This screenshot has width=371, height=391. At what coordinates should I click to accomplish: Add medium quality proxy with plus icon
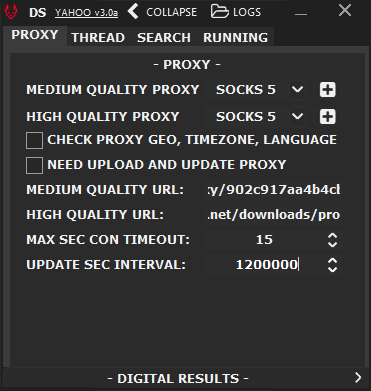click(x=328, y=90)
